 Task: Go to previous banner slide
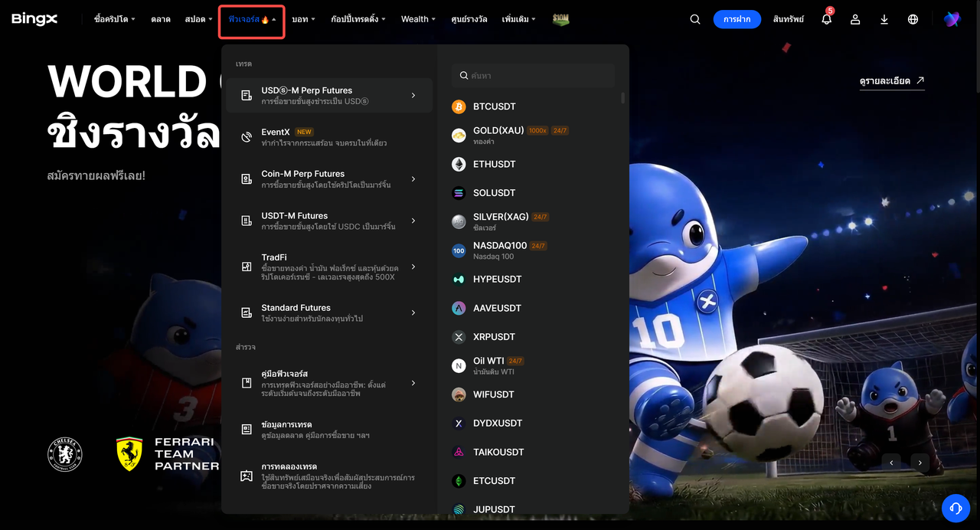click(x=891, y=463)
